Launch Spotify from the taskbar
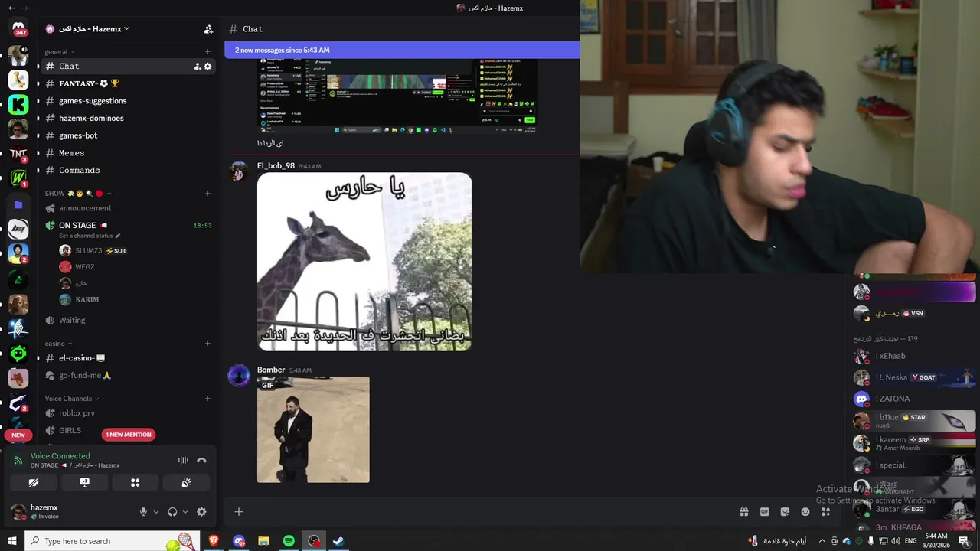 click(289, 541)
